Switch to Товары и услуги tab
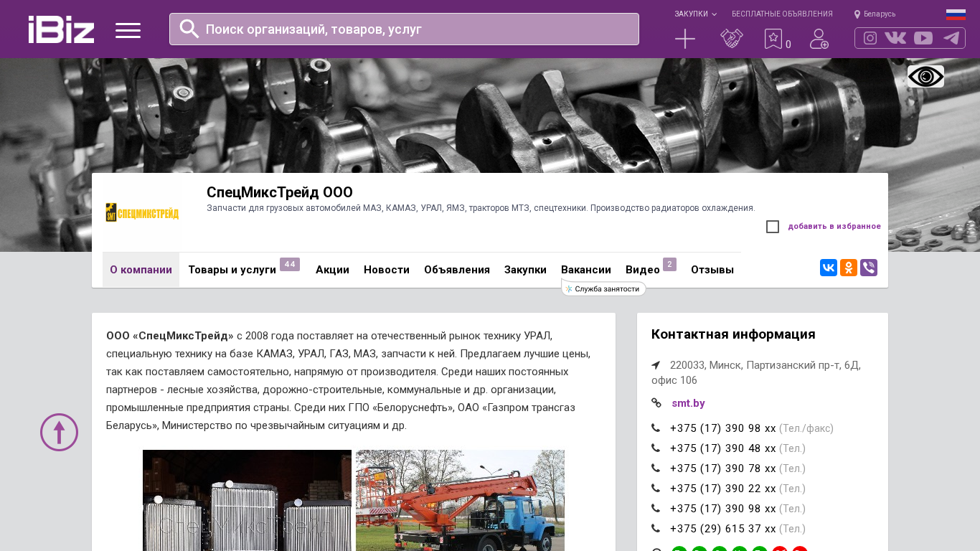 point(232,270)
